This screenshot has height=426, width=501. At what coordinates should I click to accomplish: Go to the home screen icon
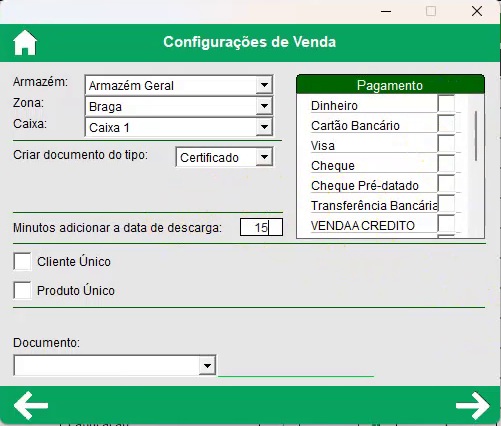[x=25, y=43]
